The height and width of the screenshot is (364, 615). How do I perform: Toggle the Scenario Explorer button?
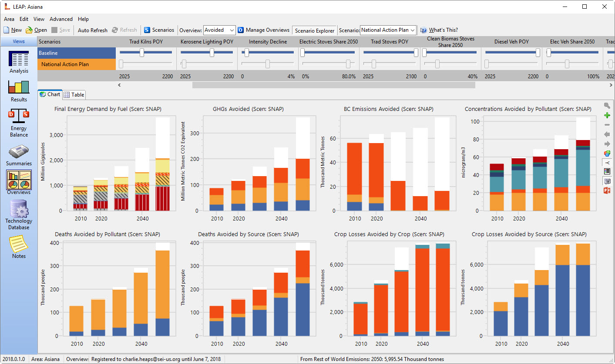[315, 30]
